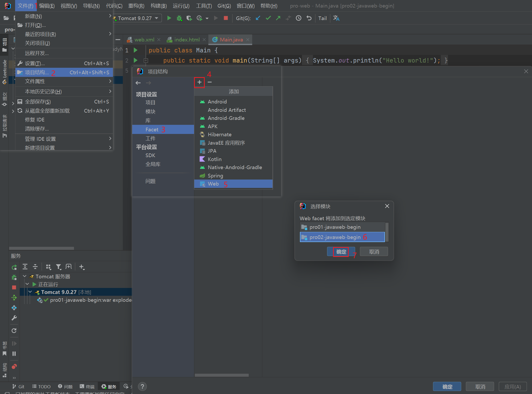Open 设置(T)... from File menu
The width and height of the screenshot is (532, 394).
coord(64,63)
